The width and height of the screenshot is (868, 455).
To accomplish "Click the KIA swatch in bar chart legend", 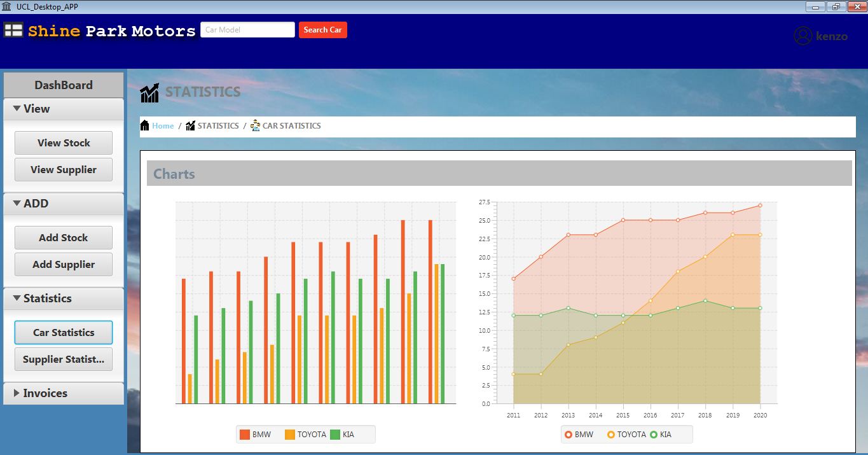I will tap(335, 435).
